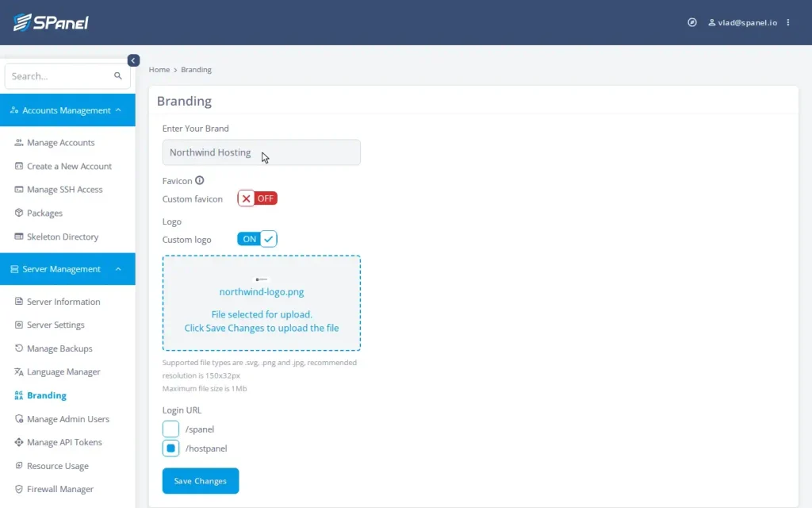Click the Home breadcrumb link
This screenshot has height=508, width=812.
[x=159, y=70]
